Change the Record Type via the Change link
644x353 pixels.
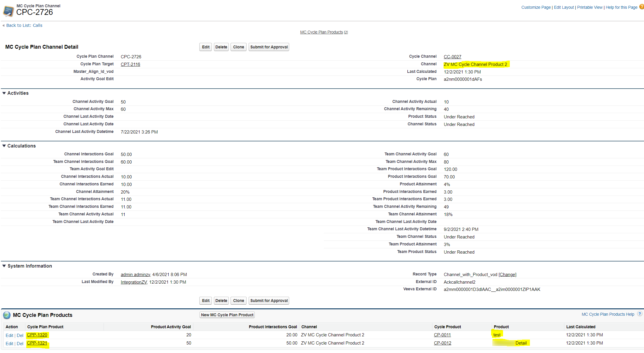click(x=507, y=274)
